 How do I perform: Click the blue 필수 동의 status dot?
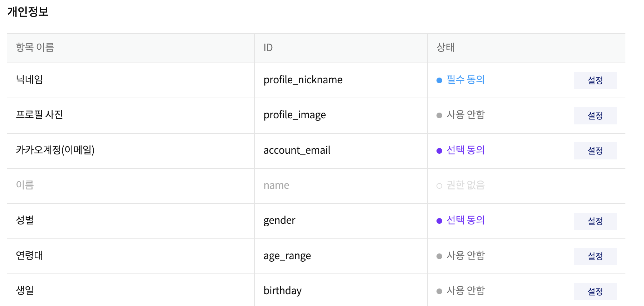pos(439,80)
